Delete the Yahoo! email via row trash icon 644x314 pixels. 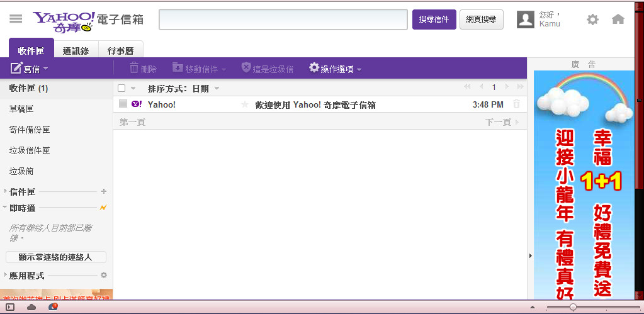click(x=516, y=104)
